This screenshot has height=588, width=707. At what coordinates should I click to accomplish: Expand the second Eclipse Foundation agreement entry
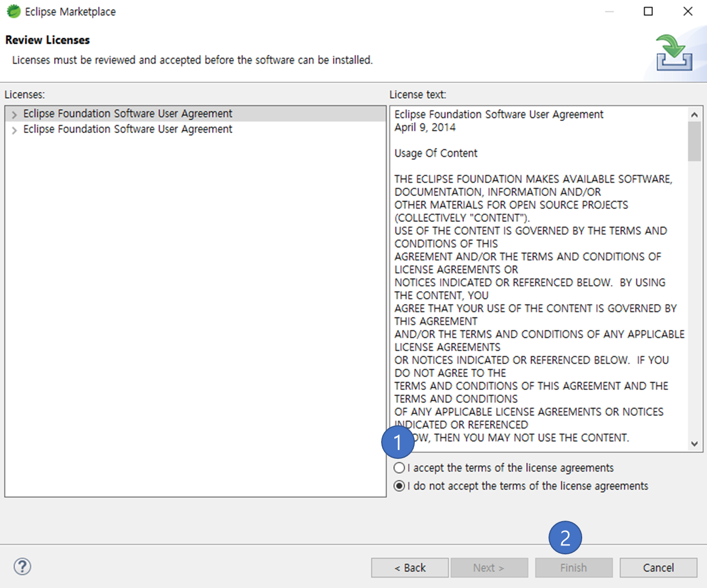(x=14, y=130)
